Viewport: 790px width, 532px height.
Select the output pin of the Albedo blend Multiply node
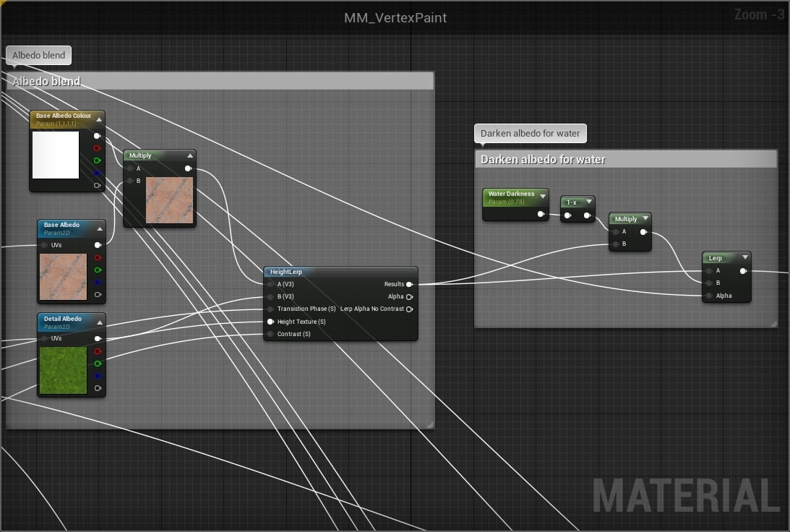[x=188, y=168]
